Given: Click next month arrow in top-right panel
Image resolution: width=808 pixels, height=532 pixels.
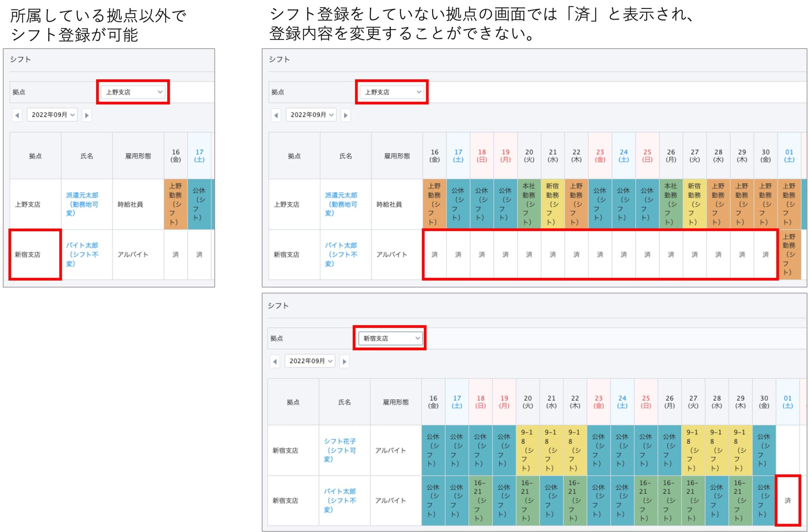Looking at the screenshot, I should (346, 115).
